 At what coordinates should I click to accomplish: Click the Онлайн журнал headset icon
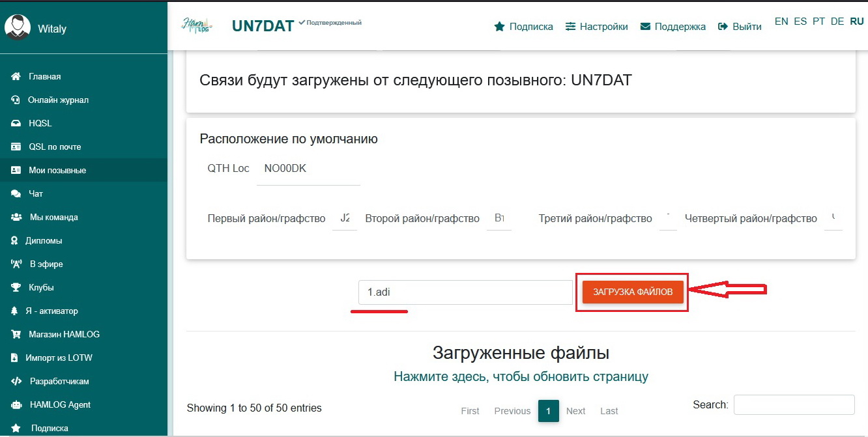point(16,100)
